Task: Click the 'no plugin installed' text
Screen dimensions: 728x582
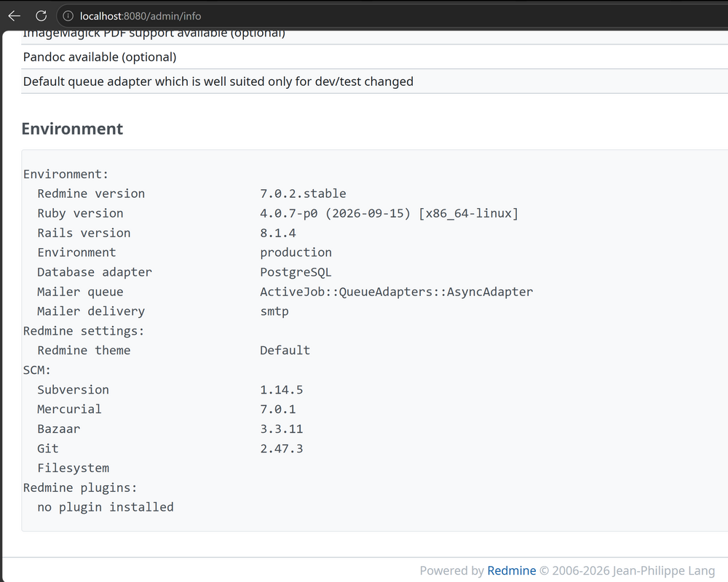Action: click(x=106, y=507)
